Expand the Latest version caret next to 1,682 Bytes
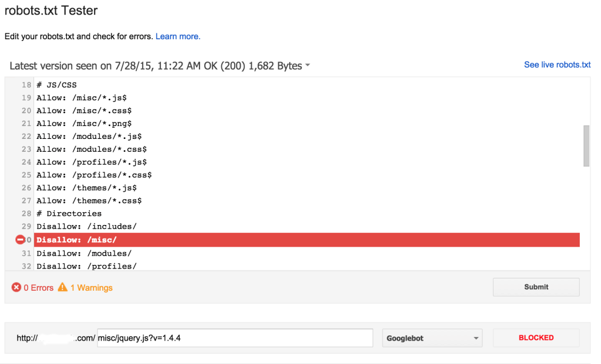Viewport: 601px width, 364px height. (x=308, y=66)
